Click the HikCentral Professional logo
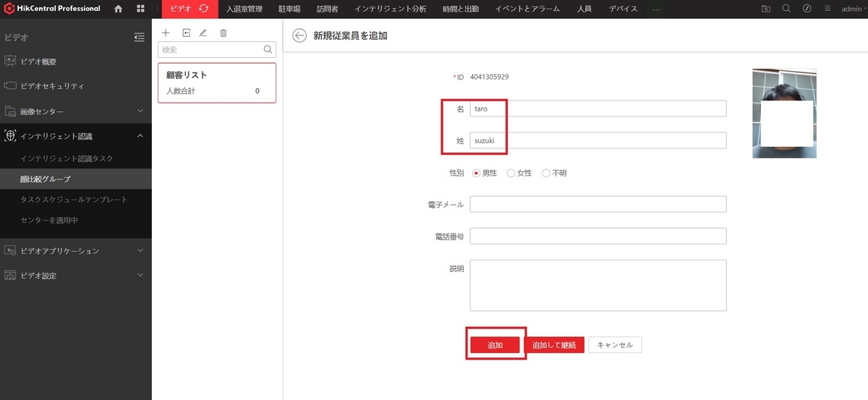The height and width of the screenshot is (400, 868). (52, 9)
